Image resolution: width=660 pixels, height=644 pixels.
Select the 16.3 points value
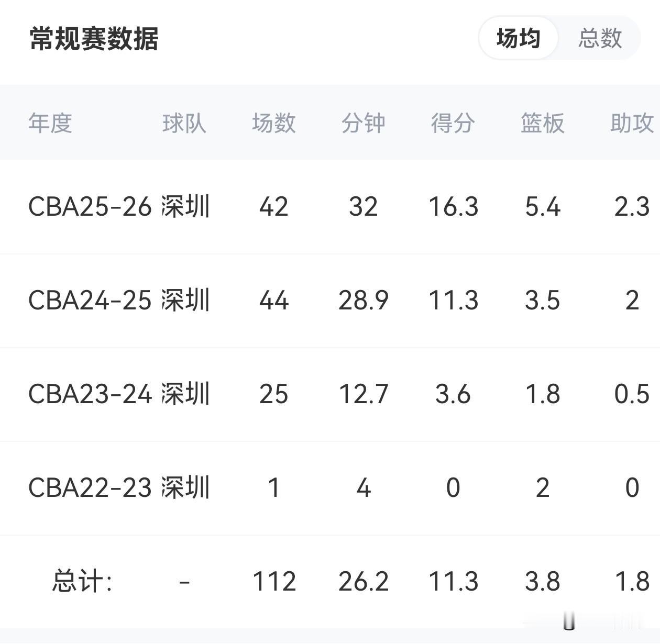click(453, 207)
